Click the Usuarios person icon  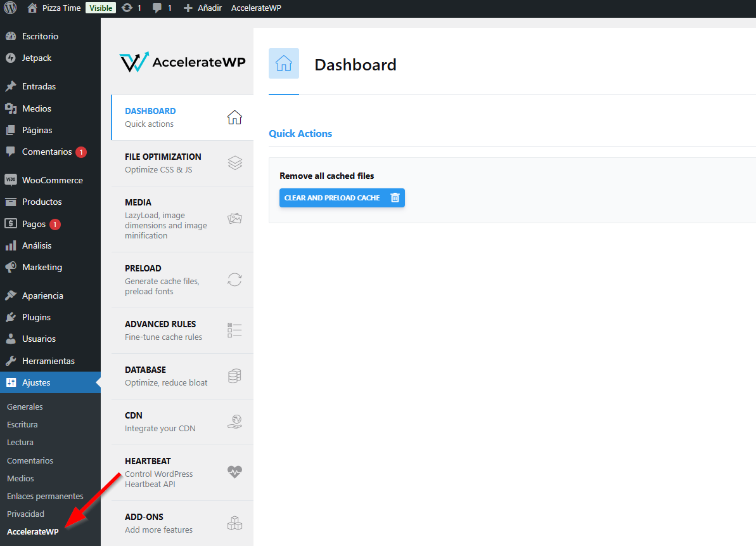pos(11,339)
